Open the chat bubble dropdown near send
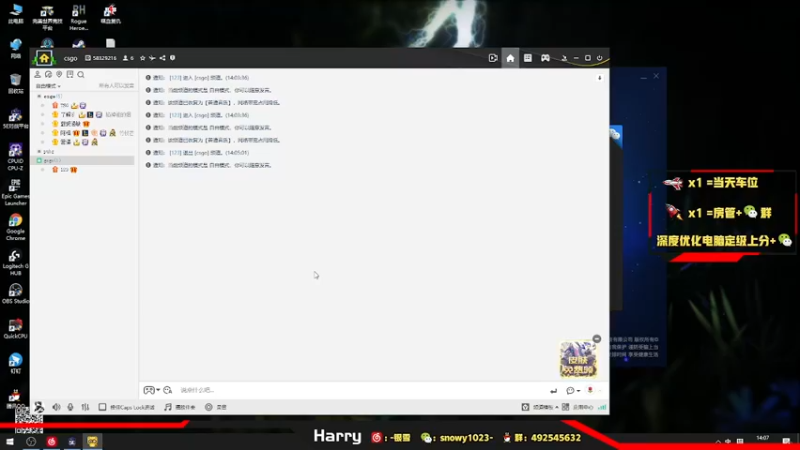Screen dimensions: 800x450 tap(573, 391)
